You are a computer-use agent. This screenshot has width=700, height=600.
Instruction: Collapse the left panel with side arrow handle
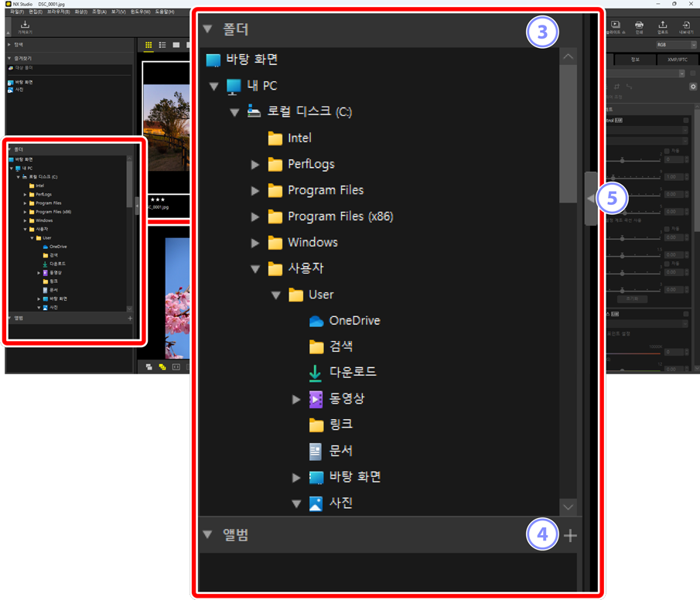pyautogui.click(x=590, y=199)
